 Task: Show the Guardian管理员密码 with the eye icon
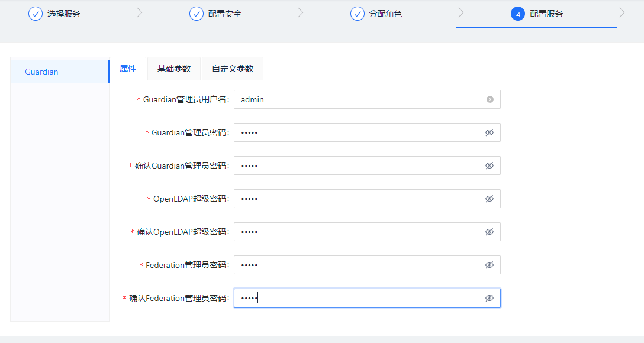pyautogui.click(x=490, y=132)
